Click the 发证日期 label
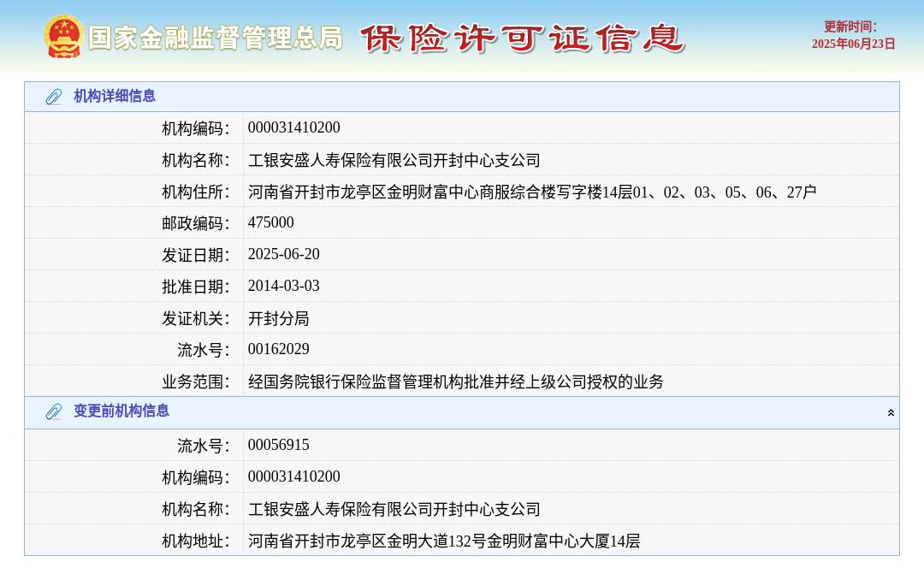This screenshot has height=568, width=924. (196, 256)
